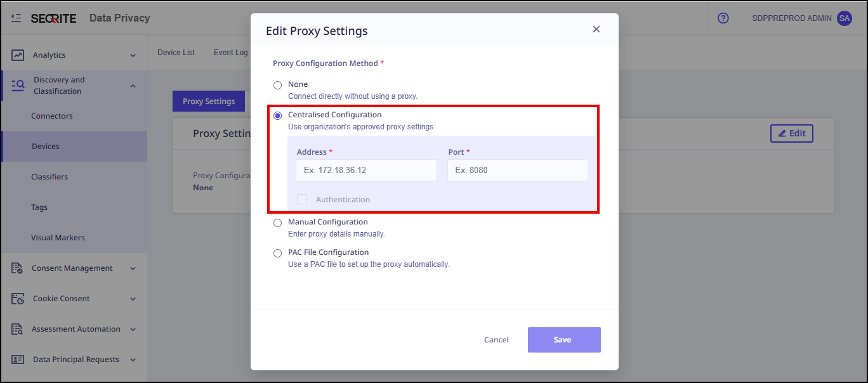Click the proxy Address input field
Image resolution: width=868 pixels, height=383 pixels.
click(366, 171)
